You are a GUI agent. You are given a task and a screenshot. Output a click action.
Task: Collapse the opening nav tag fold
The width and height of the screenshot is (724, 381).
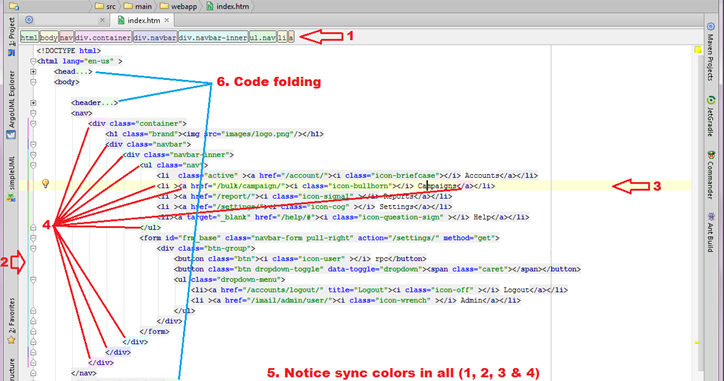pyautogui.click(x=33, y=113)
